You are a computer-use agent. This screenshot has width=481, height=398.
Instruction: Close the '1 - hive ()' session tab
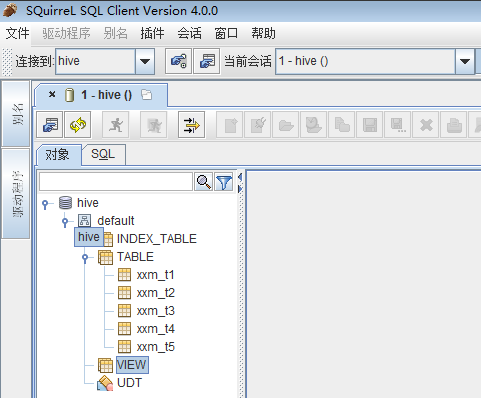click(x=52, y=94)
